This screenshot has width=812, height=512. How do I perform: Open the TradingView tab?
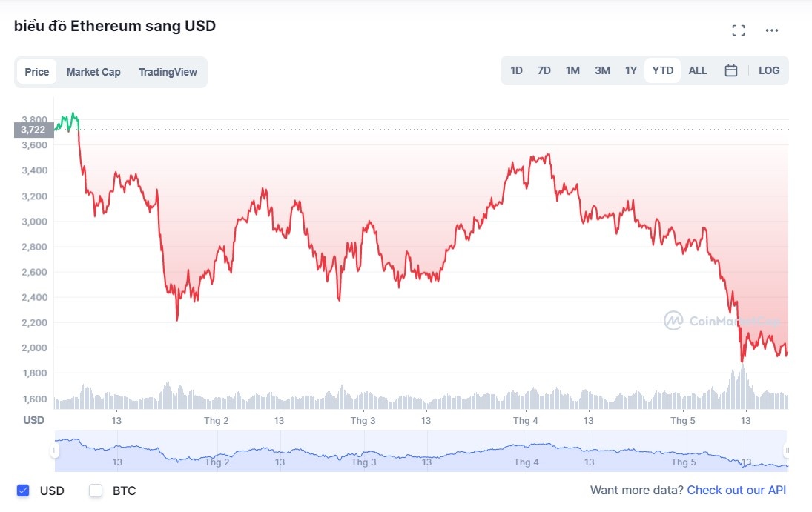point(167,72)
